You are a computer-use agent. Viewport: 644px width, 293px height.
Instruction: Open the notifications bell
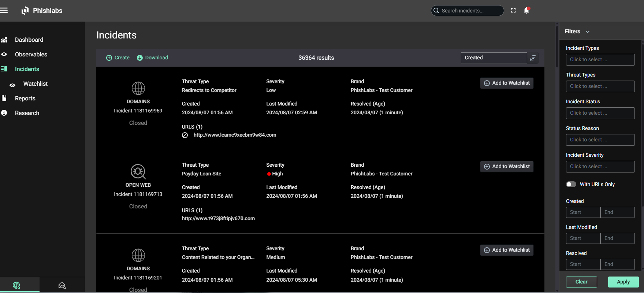click(x=526, y=10)
